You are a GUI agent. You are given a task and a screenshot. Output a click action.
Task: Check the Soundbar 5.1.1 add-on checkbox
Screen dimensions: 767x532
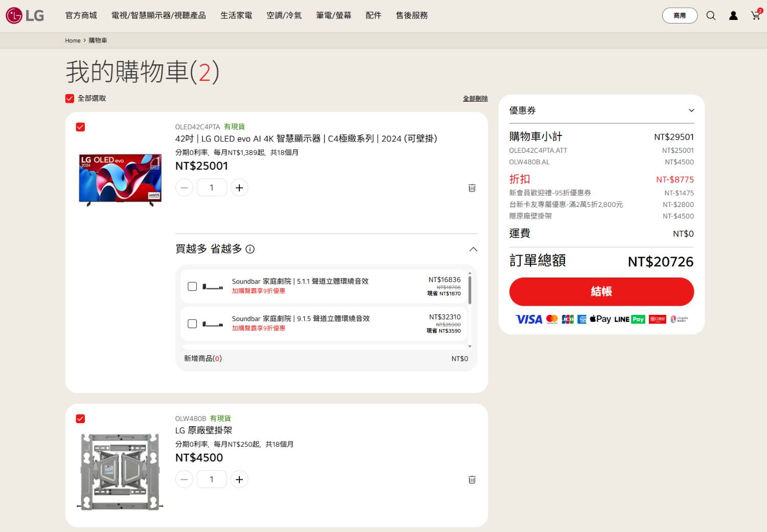(x=192, y=286)
